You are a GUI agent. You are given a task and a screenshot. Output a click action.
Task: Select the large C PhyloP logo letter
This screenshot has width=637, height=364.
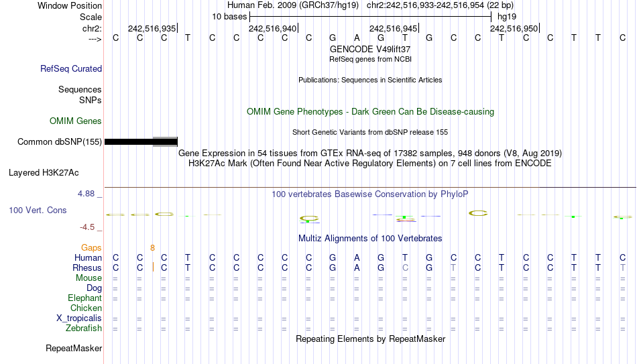pyautogui.click(x=478, y=213)
